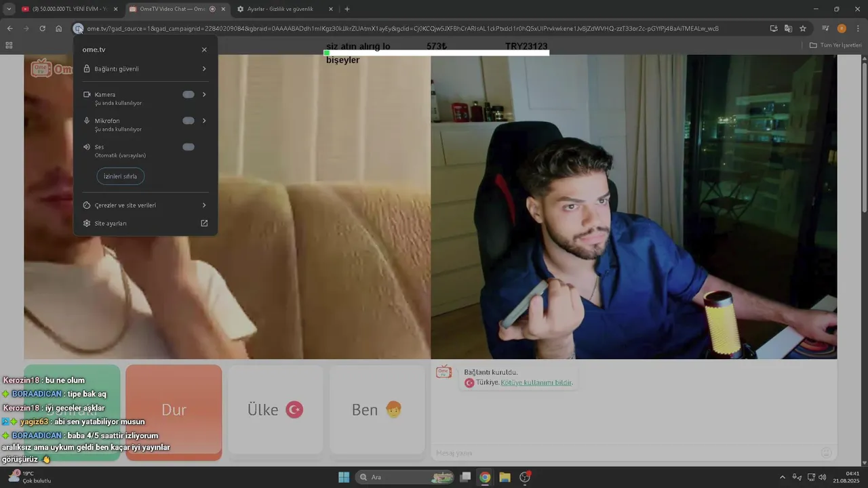Toggle the Kamera permission switch

(x=189, y=94)
